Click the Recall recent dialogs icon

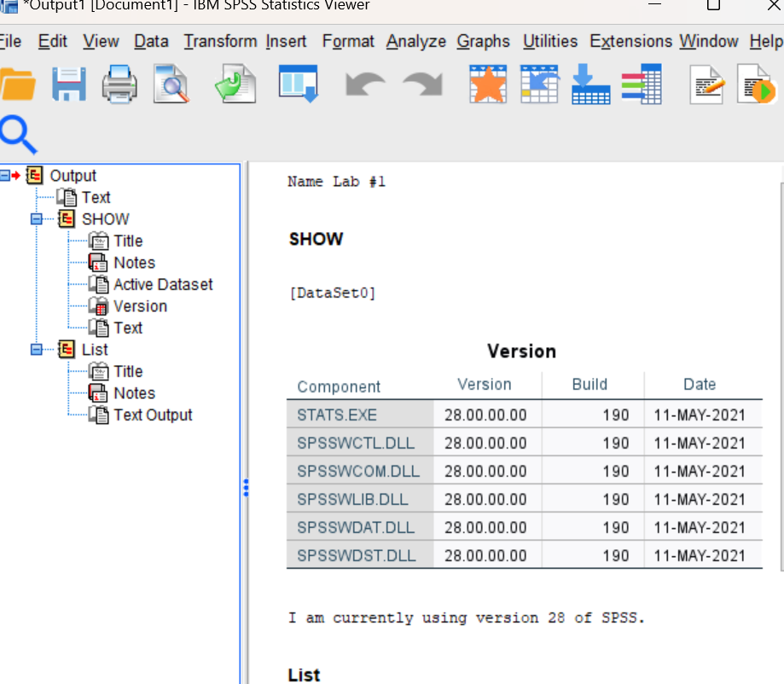pos(299,84)
